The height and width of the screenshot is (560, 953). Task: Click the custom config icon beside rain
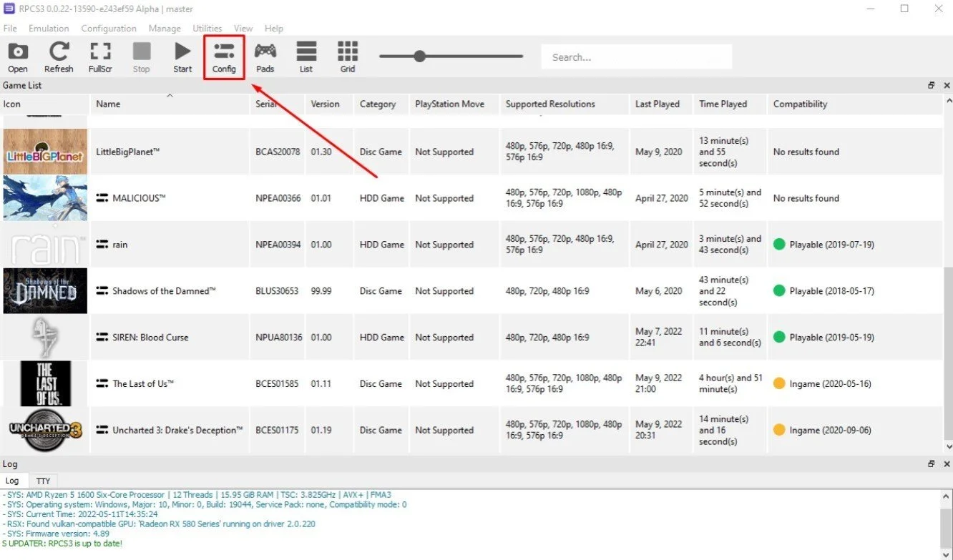point(102,245)
